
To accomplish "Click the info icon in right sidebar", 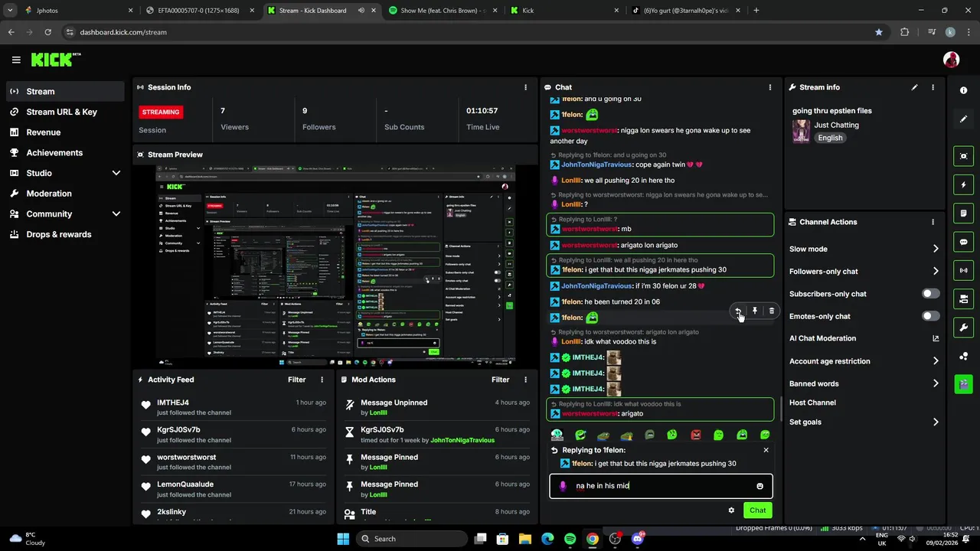I will 963,90.
